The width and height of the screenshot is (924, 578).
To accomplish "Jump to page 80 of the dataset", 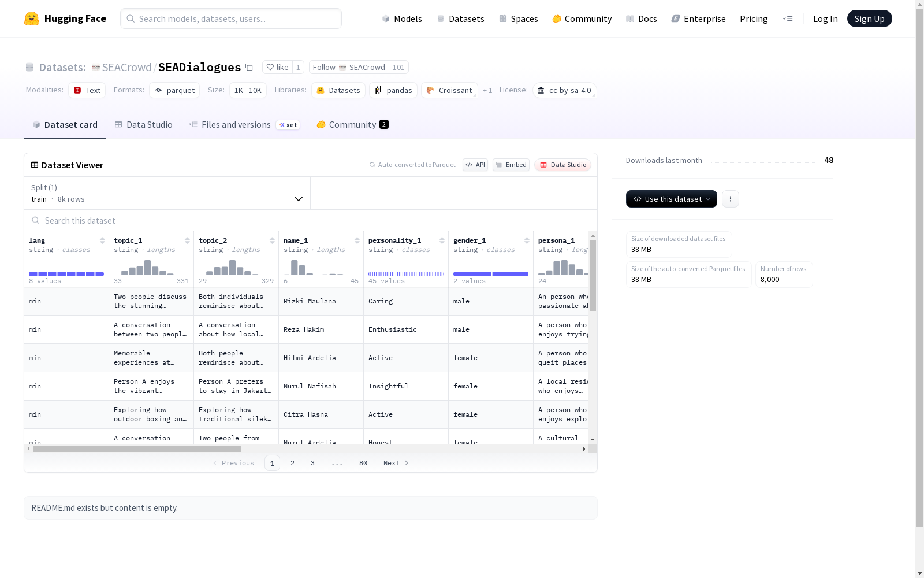I will [363, 463].
